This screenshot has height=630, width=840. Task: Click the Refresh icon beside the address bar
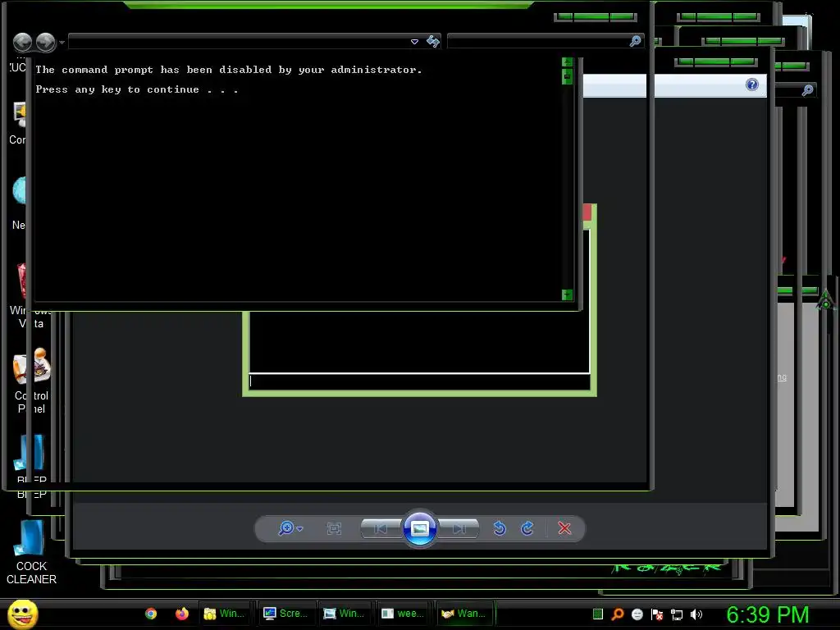pos(433,41)
